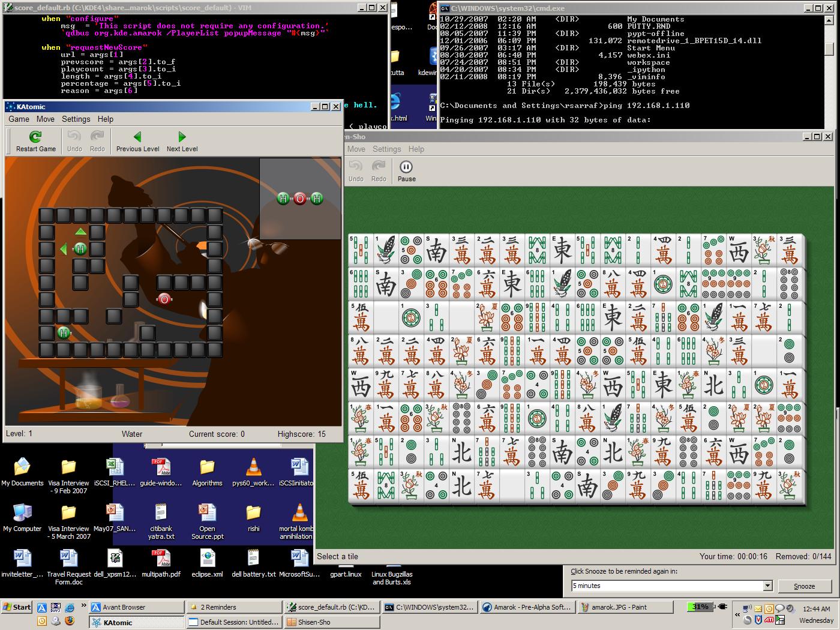Select the red oxygen atom on the board
840x630 pixels.
164,299
